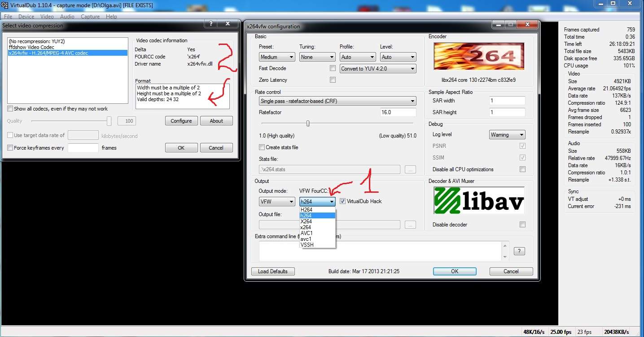The image size is (644, 337).
Task: Open the Video menu
Action: pos(47,17)
